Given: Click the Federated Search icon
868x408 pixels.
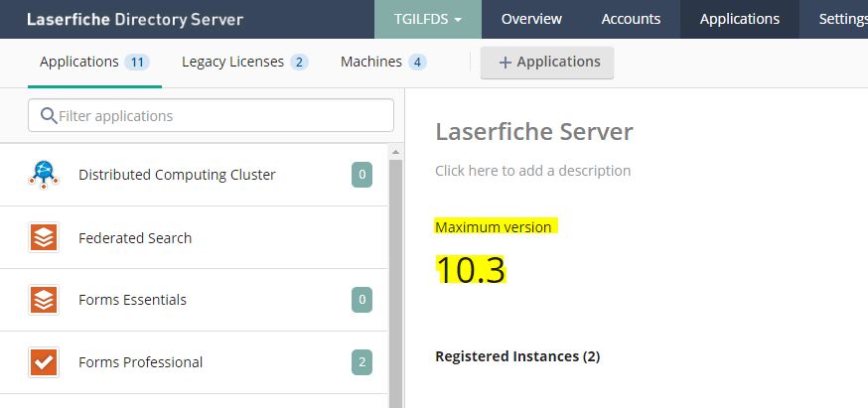Looking at the screenshot, I should coord(44,238).
